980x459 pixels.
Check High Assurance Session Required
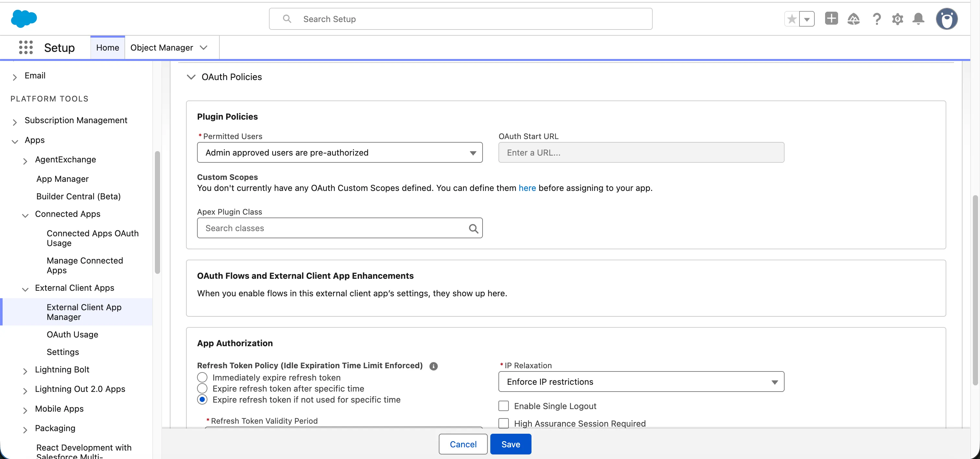coord(503,424)
